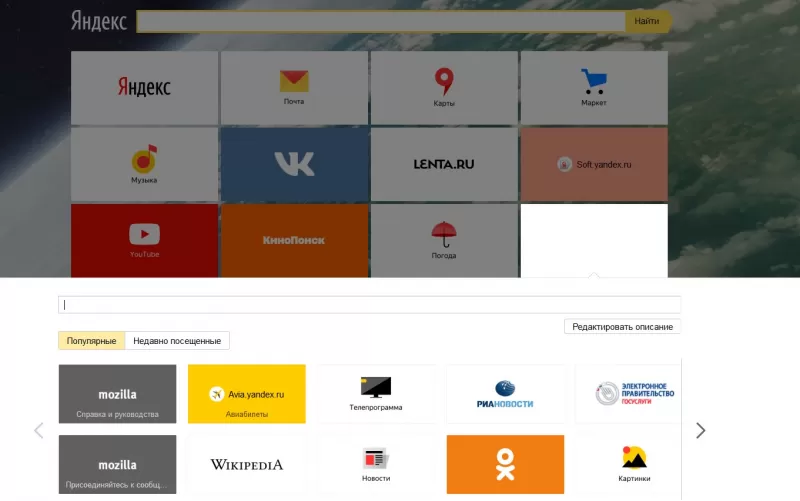Open the YouTube play button tile

point(144,241)
